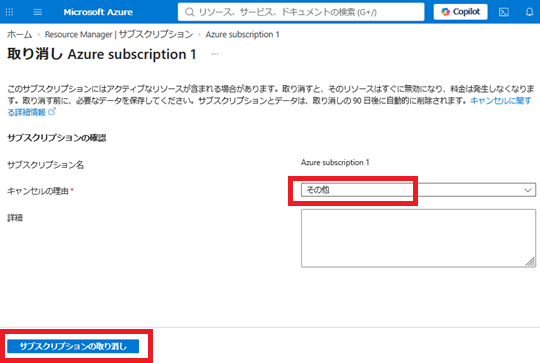This screenshot has height=363, width=540.
Task: Click the external link icon after 詳細情報
Action: [52, 112]
